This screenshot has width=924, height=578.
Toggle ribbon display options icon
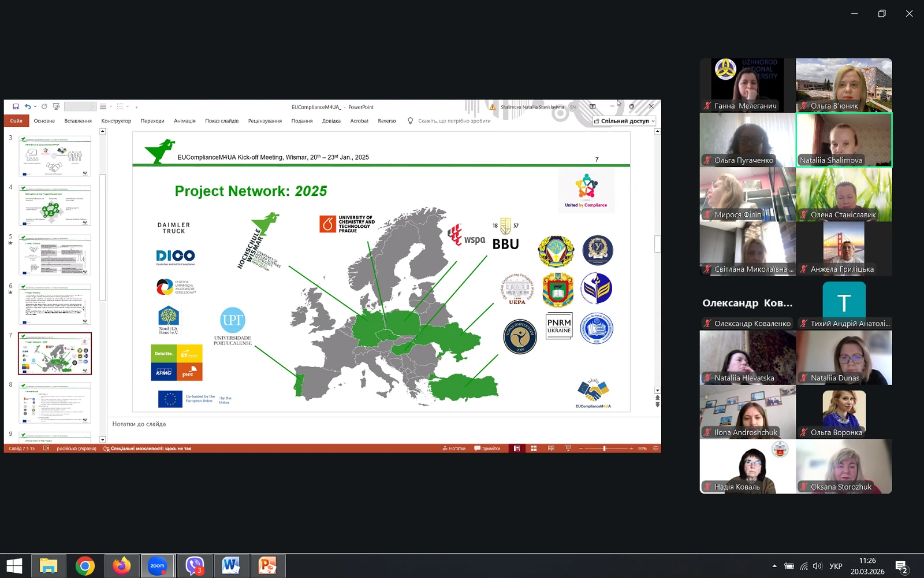click(x=593, y=107)
